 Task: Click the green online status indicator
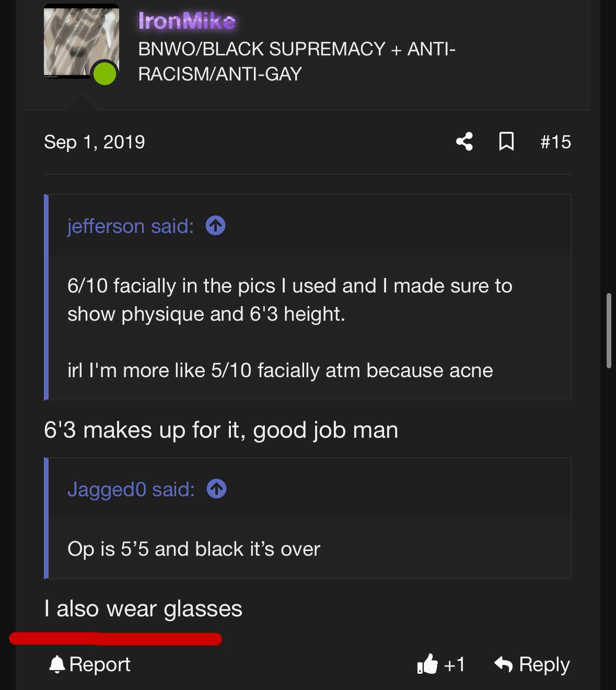(x=104, y=73)
